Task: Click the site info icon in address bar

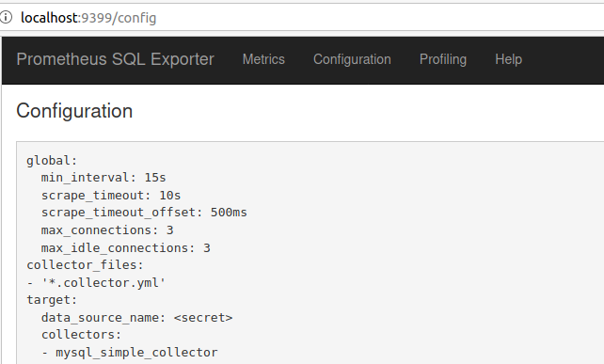Action: tap(6, 17)
